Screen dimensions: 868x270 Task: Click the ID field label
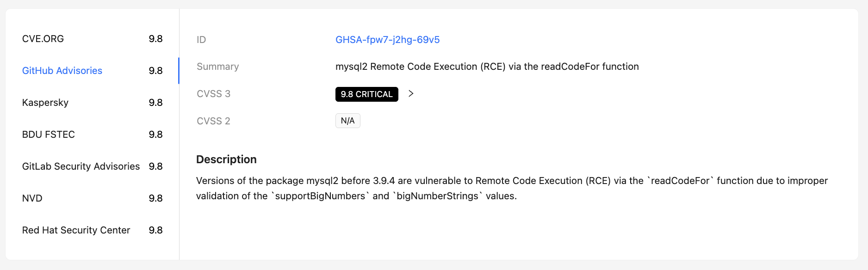201,40
